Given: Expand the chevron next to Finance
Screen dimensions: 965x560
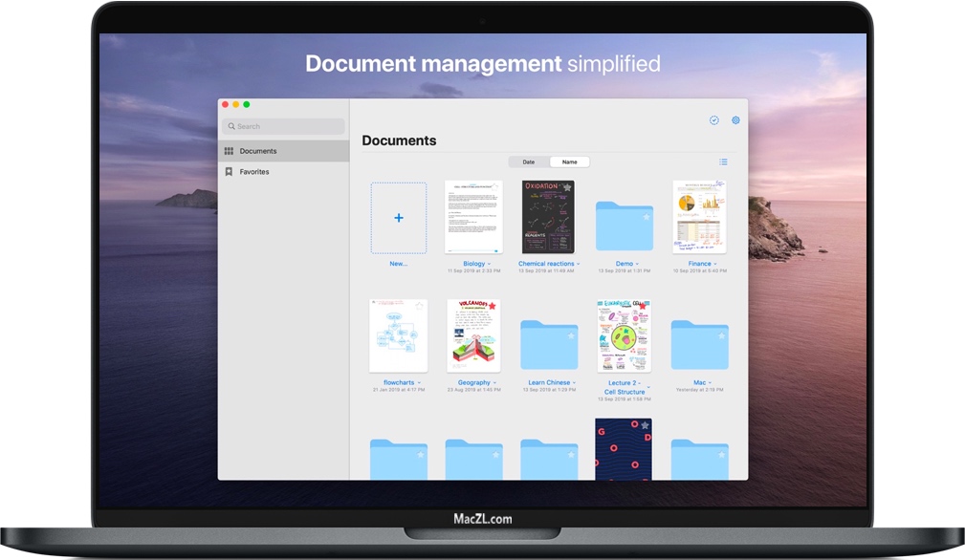Looking at the screenshot, I should tap(715, 265).
